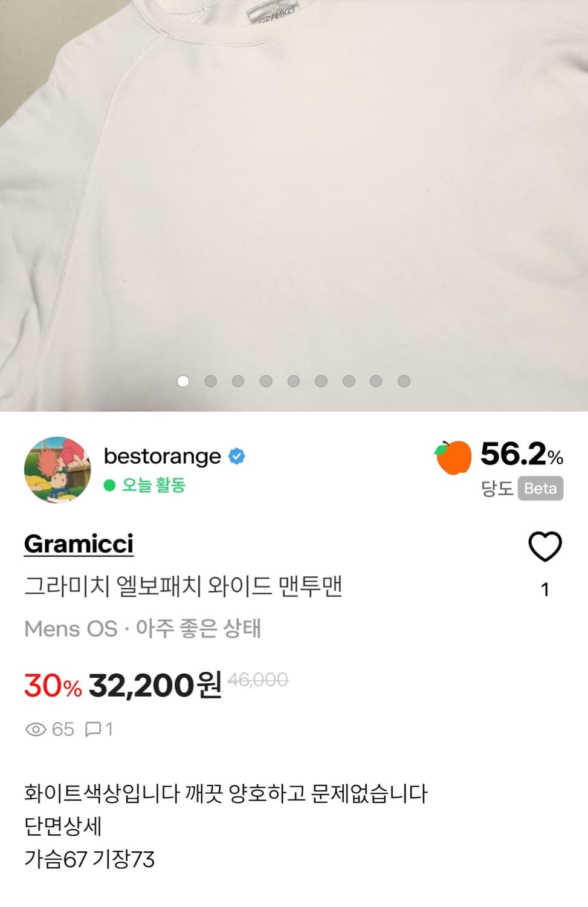Click the blue verified badge beside bestorange
This screenshot has width=588, height=907.
point(237,456)
